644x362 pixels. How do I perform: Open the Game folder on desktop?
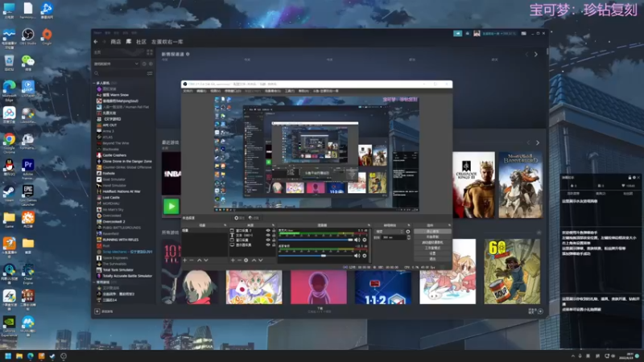pos(9,220)
